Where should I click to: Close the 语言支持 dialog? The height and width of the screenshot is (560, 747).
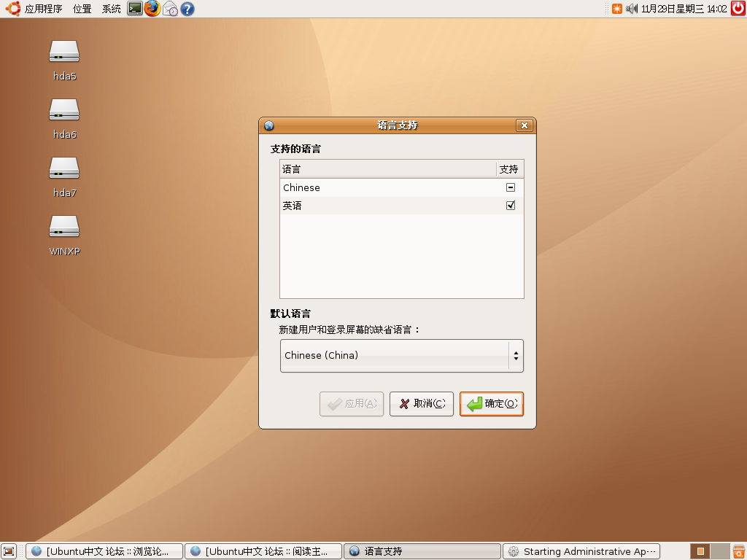click(x=524, y=125)
